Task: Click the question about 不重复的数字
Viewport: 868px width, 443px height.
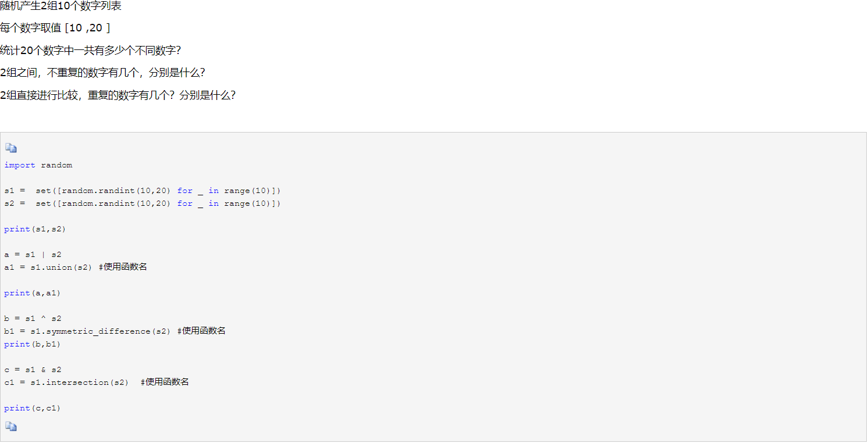Action: [x=103, y=73]
